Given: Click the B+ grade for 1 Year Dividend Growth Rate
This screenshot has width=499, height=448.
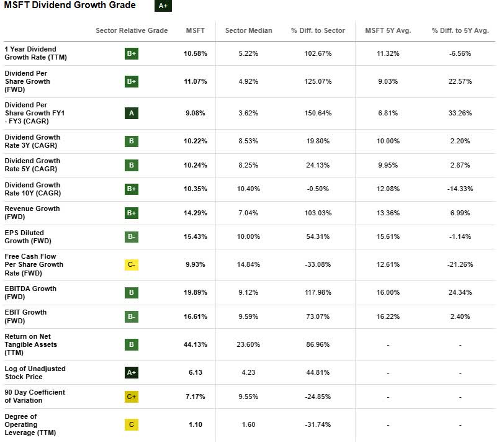Looking at the screenshot, I should tap(132, 54).
